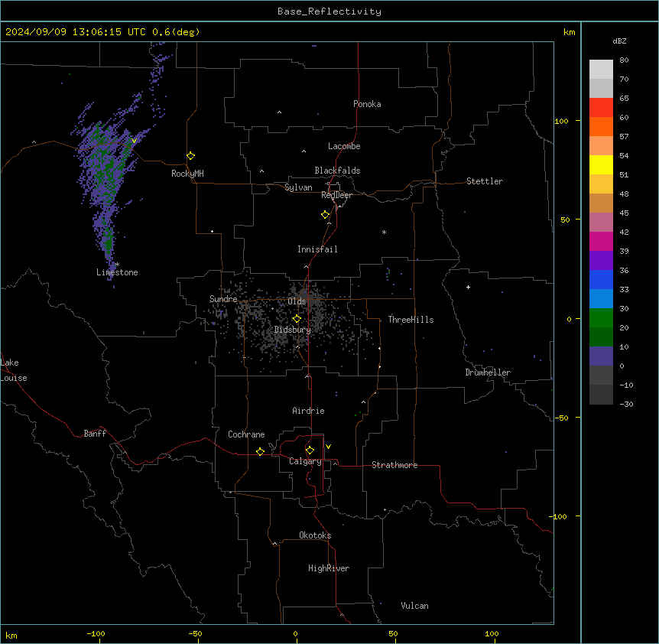The height and width of the screenshot is (644, 659).
Task: Click the blue 33-36 dBZ legend swatch
Action: pos(601,279)
